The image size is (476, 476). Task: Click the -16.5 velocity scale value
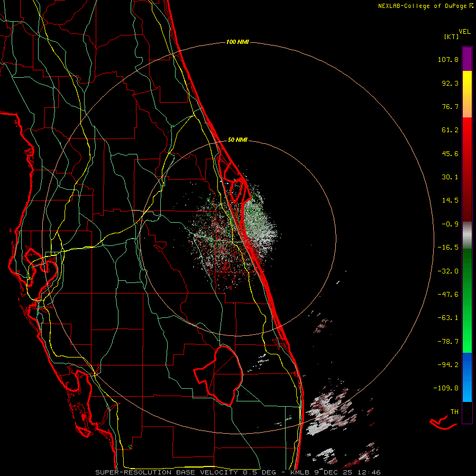pos(448,248)
